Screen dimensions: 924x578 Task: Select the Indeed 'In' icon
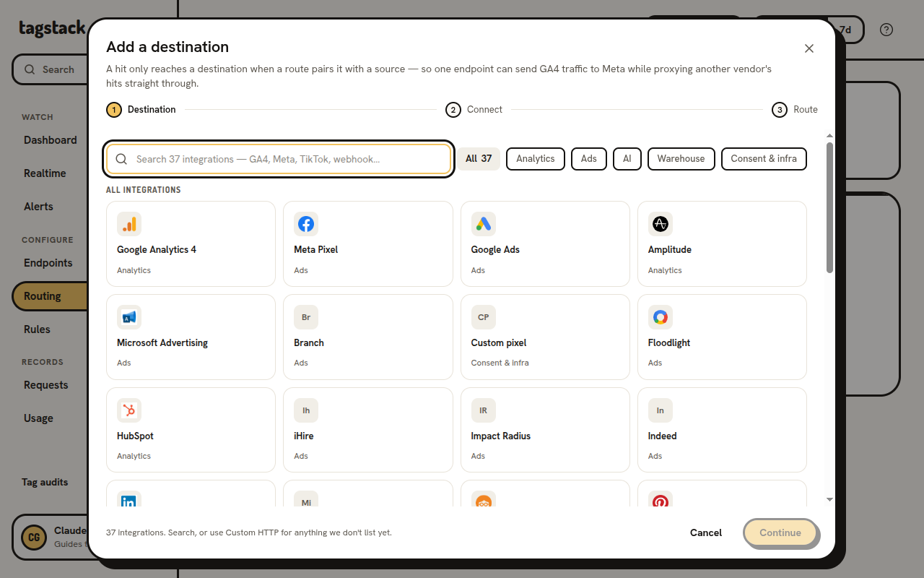click(x=661, y=410)
